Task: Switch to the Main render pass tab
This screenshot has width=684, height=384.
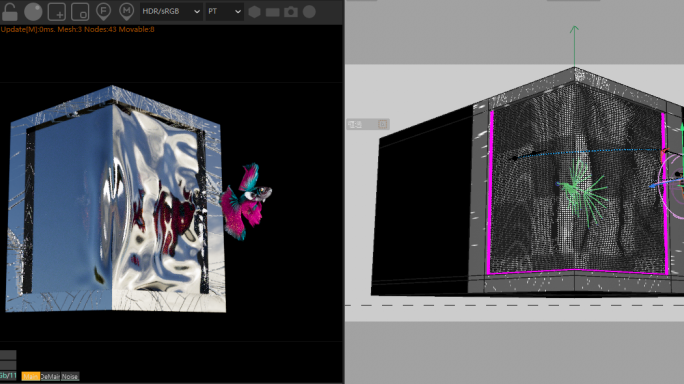Action: pyautogui.click(x=31, y=376)
